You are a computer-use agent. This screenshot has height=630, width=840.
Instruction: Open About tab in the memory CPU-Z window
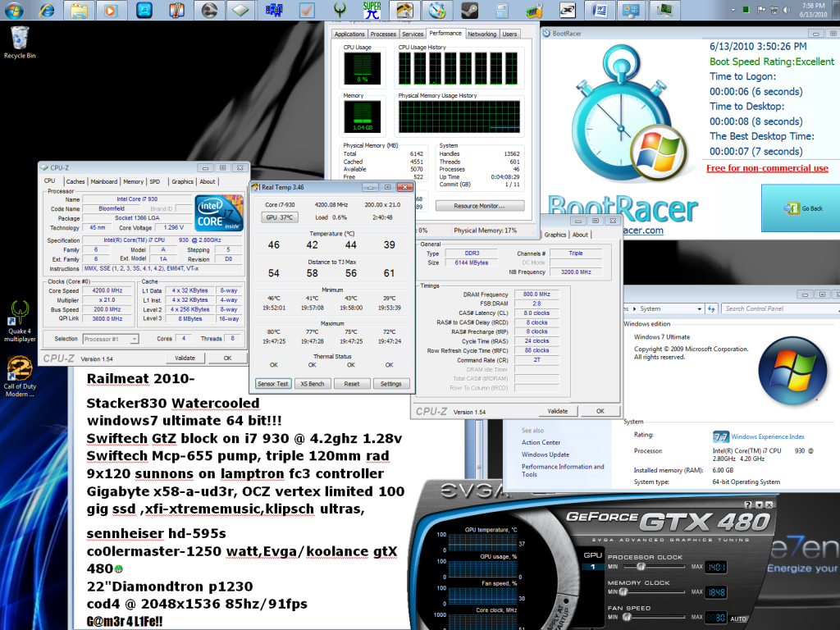tap(580, 235)
